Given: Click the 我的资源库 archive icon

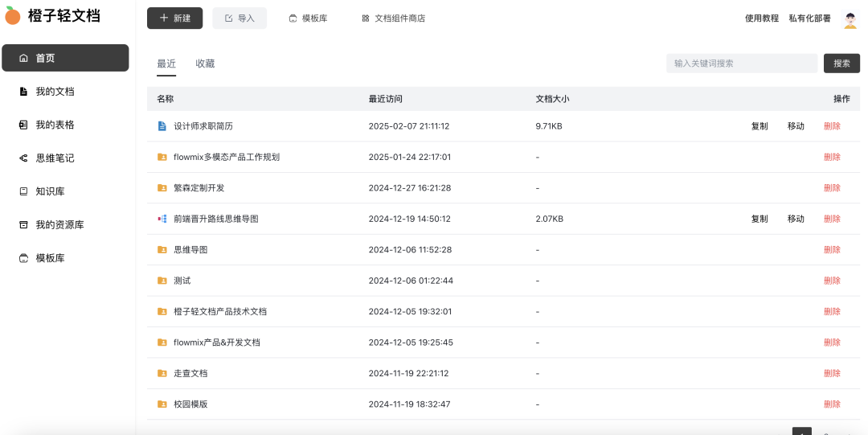Looking at the screenshot, I should coord(23,224).
